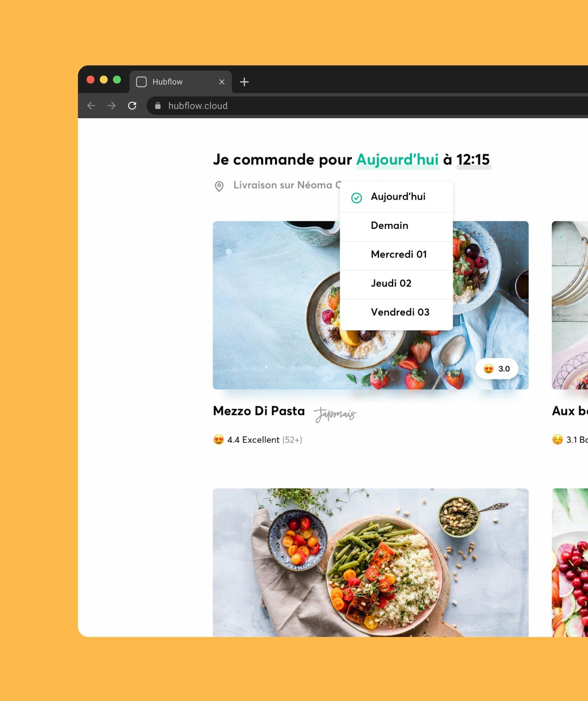The height and width of the screenshot is (701, 588).
Task: Open a new browser tab
Action: click(244, 82)
